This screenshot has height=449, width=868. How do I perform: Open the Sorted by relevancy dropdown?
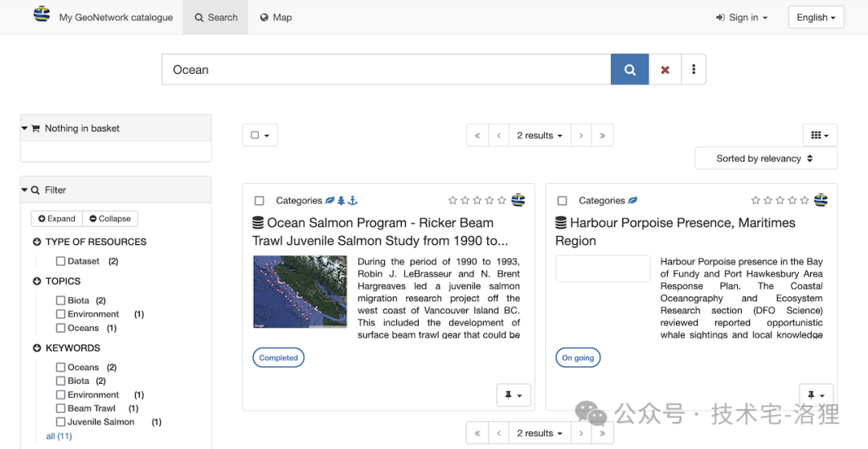coord(766,159)
